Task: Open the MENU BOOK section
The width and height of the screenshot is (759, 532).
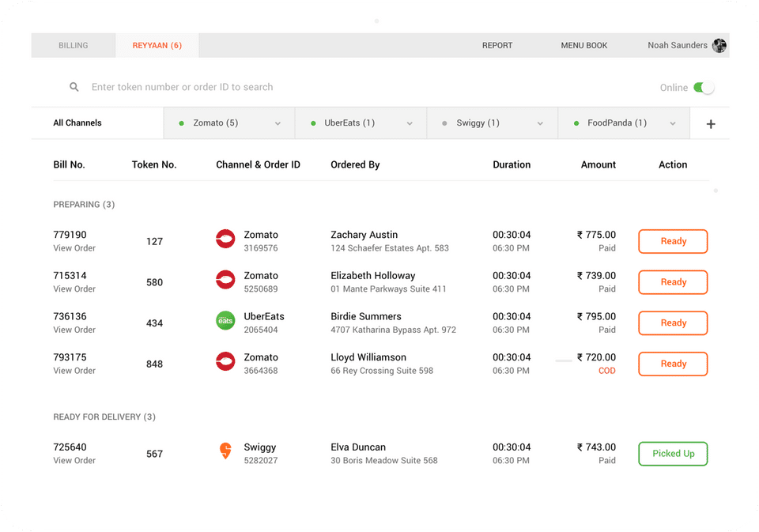Action: [x=583, y=46]
